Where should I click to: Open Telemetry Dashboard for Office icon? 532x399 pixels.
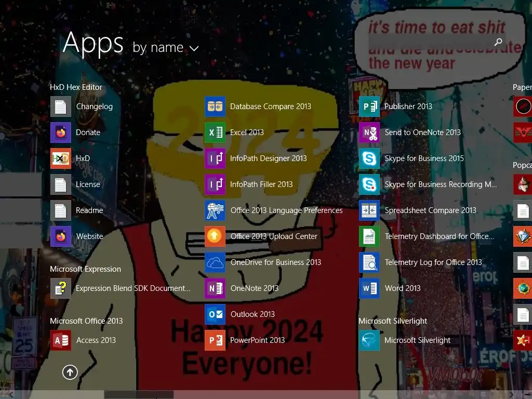(x=369, y=236)
